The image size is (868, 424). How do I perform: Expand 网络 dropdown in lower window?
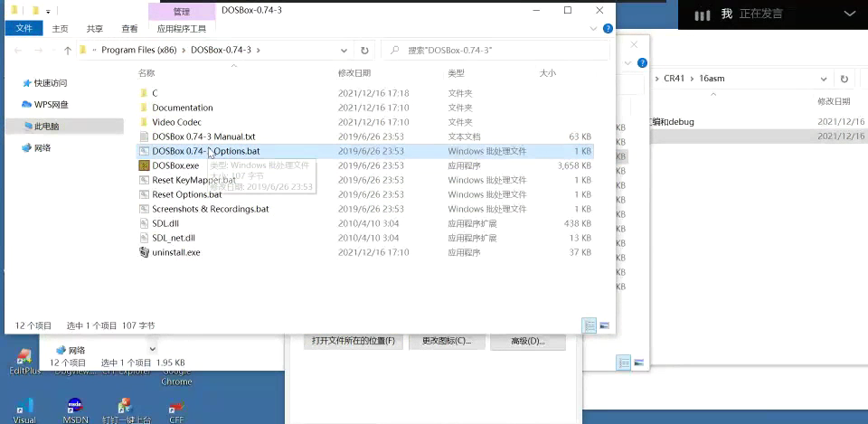coord(153,349)
